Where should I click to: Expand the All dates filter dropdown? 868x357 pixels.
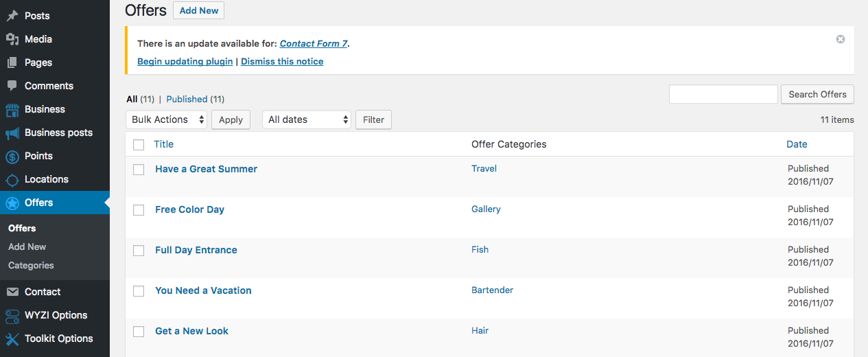pos(307,119)
